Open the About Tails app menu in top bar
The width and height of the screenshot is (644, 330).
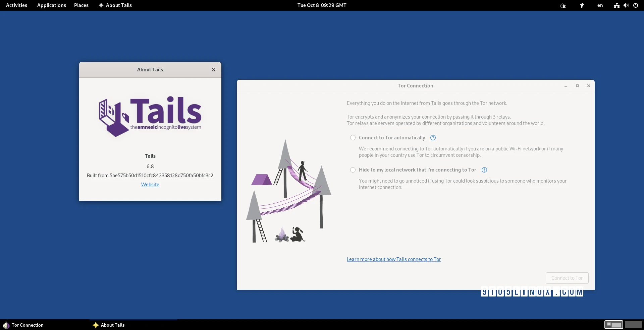(x=115, y=5)
